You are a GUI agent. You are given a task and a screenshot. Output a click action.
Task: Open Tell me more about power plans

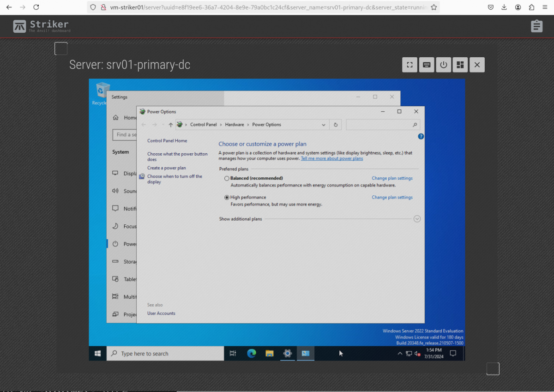tap(331, 159)
